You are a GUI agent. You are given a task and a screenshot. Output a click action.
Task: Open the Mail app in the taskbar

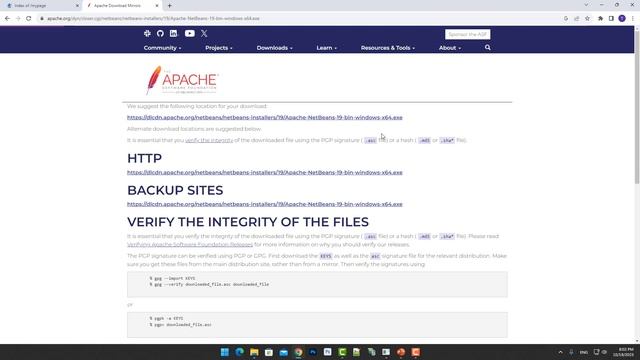tap(284, 352)
